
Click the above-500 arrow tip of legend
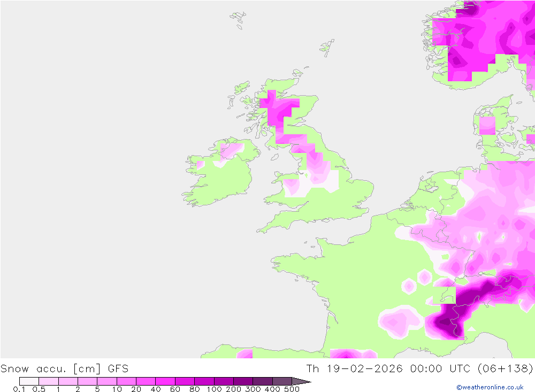[301, 381]
